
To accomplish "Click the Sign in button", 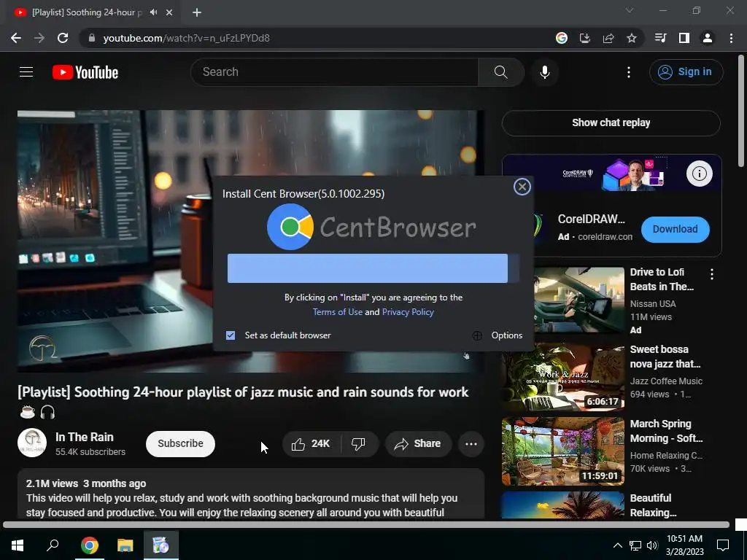I will point(686,72).
